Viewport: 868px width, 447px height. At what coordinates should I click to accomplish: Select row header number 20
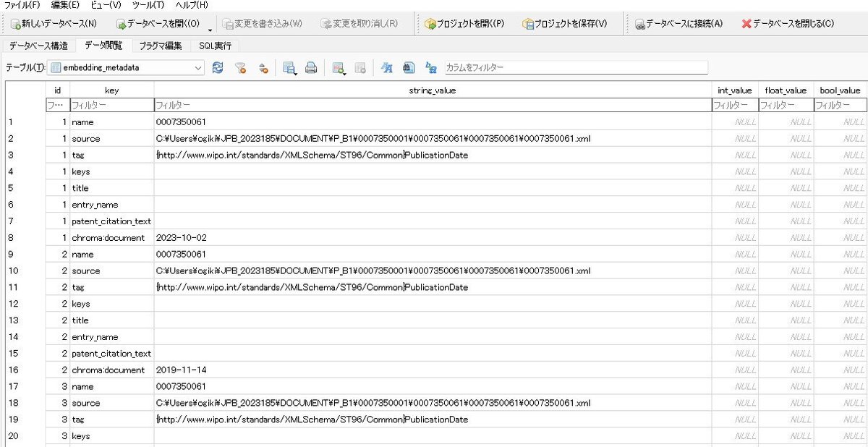(25, 436)
